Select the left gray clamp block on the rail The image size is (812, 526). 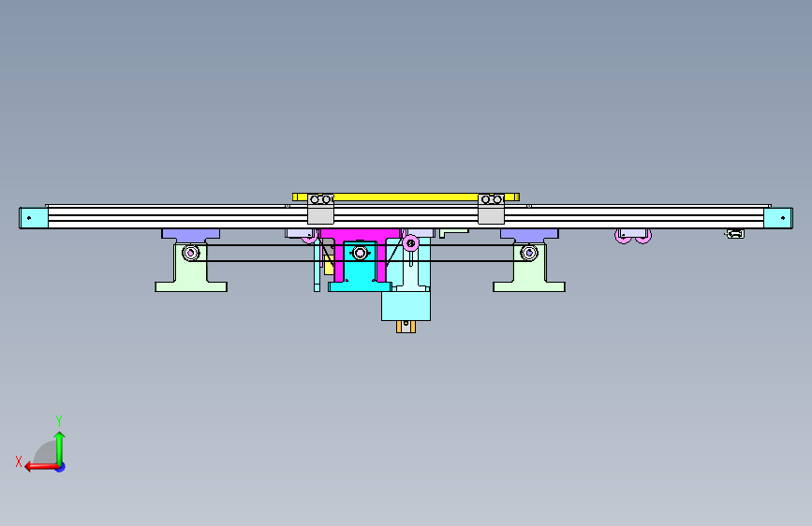tap(320, 209)
